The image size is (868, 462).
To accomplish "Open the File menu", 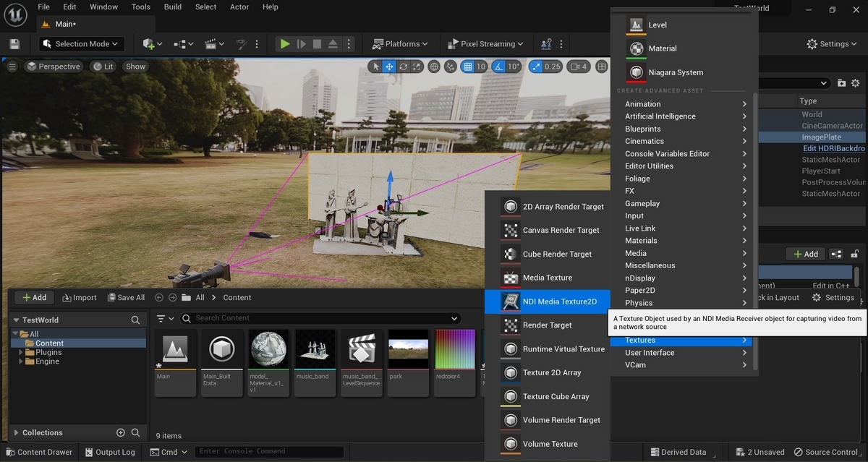I will [x=43, y=7].
